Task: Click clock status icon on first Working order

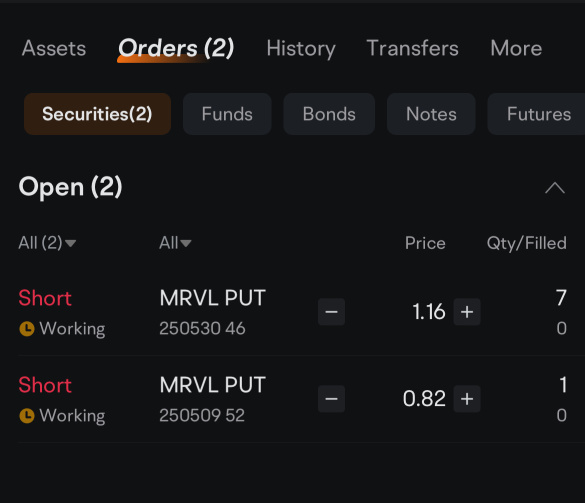Action: (27, 329)
